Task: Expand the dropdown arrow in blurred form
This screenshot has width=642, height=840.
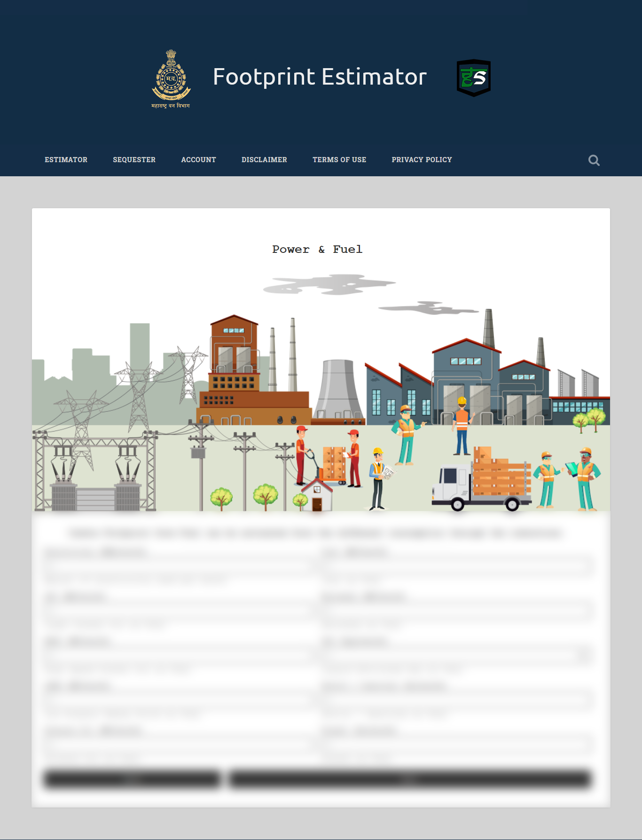Action: [x=584, y=655]
